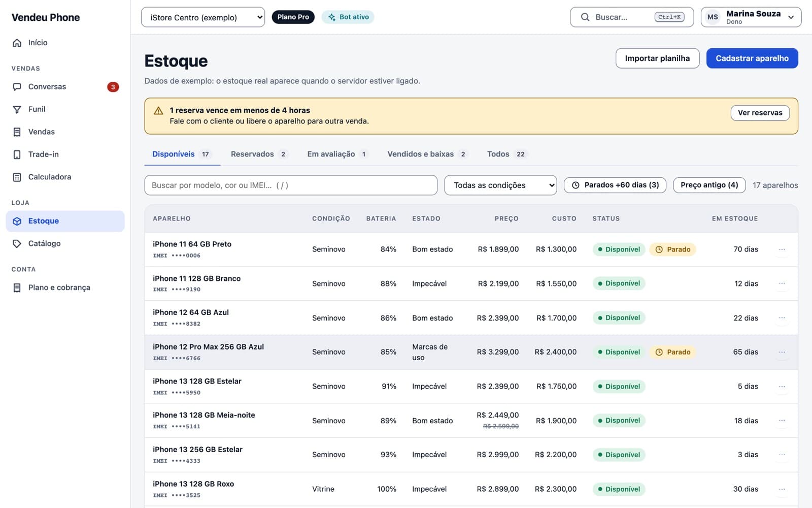
Task: Click the Plano Pro badge
Action: (x=293, y=17)
